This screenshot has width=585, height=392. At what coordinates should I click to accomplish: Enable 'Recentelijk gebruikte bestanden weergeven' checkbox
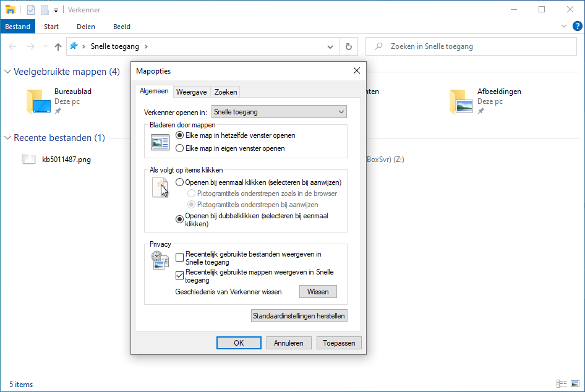(180, 258)
